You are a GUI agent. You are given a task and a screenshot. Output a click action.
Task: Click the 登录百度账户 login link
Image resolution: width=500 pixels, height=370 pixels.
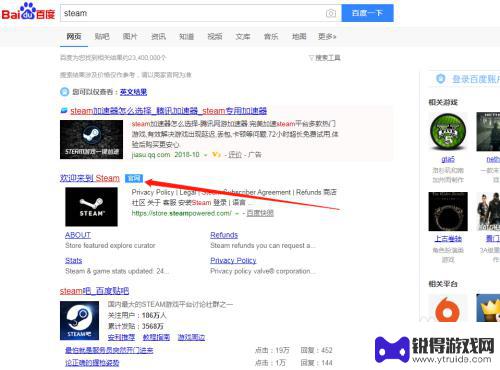tap(476, 79)
